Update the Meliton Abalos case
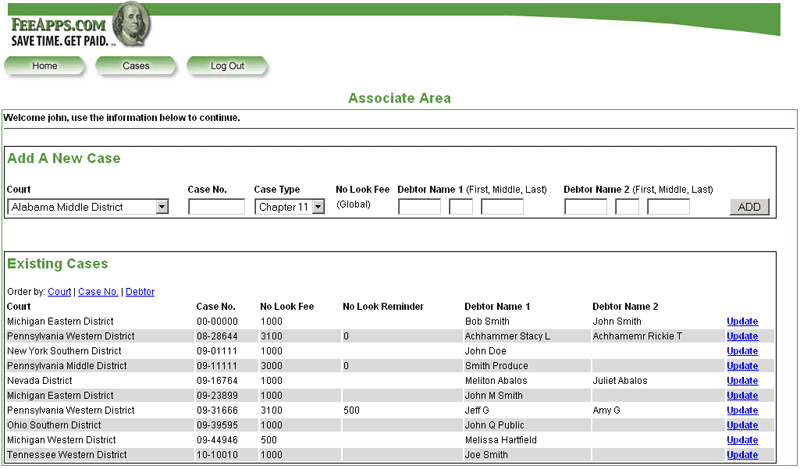 [x=742, y=380]
